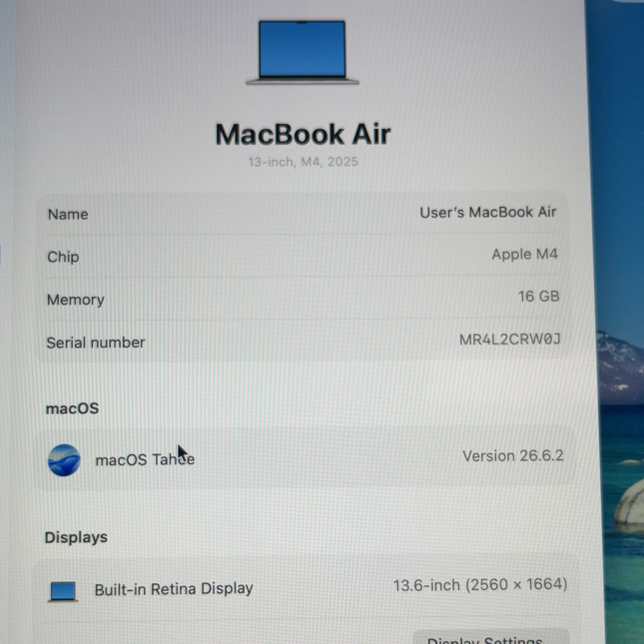Select the Version 26.6.2 text
Screen dimensions: 644x644
pos(513,456)
